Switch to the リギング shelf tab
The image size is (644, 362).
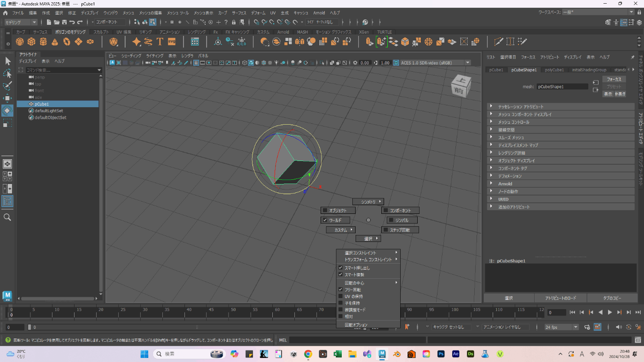click(x=145, y=32)
